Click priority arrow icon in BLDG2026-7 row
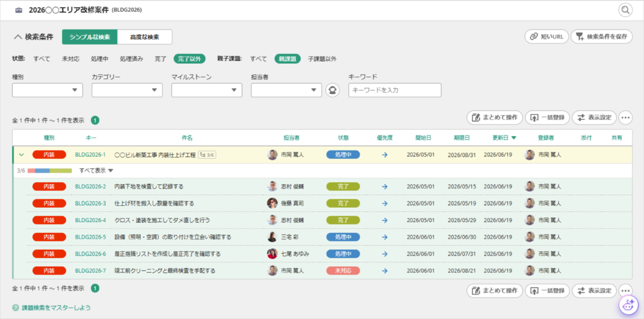 click(385, 271)
